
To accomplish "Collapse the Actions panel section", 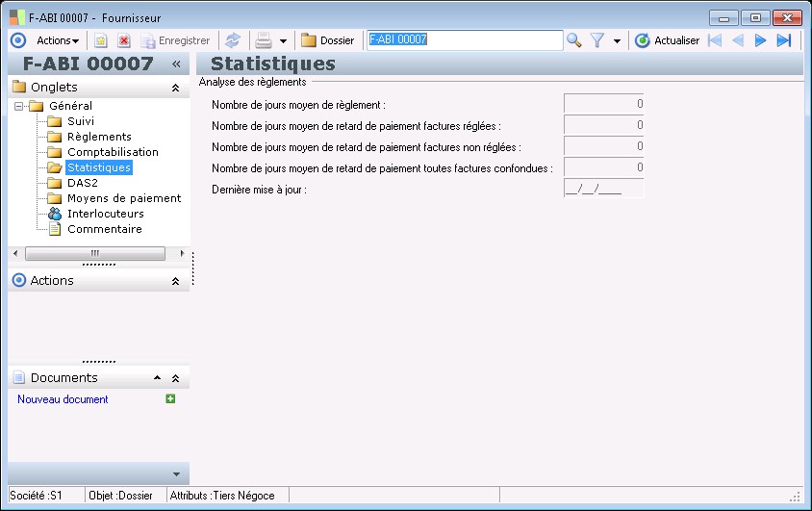I will (x=175, y=281).
